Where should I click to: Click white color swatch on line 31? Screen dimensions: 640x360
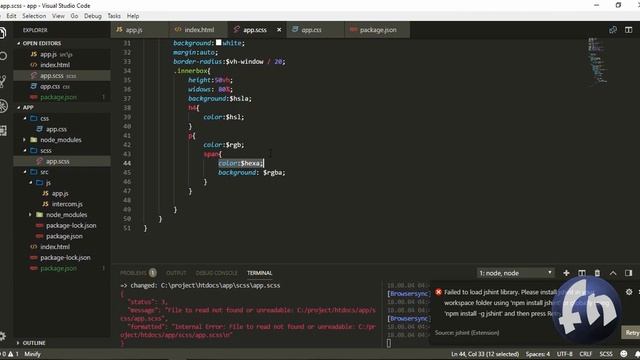point(218,42)
